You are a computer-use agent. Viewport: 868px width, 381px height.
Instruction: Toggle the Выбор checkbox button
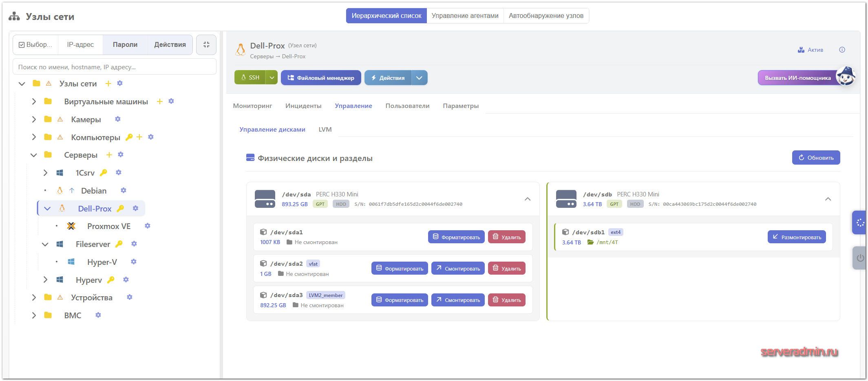coord(35,45)
